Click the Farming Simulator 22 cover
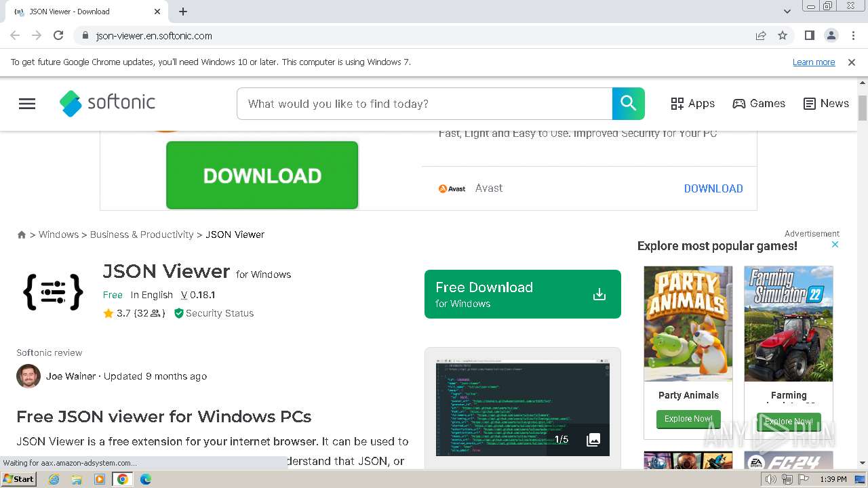 coord(789,323)
